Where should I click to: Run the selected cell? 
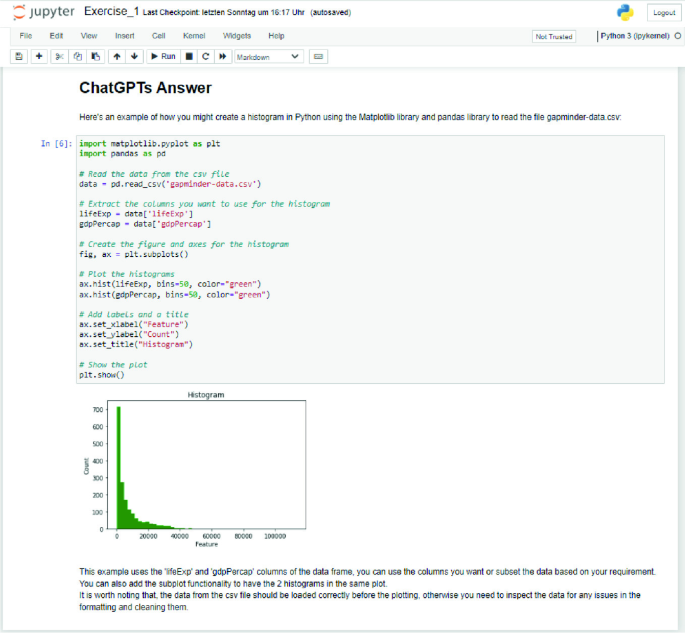pos(163,56)
